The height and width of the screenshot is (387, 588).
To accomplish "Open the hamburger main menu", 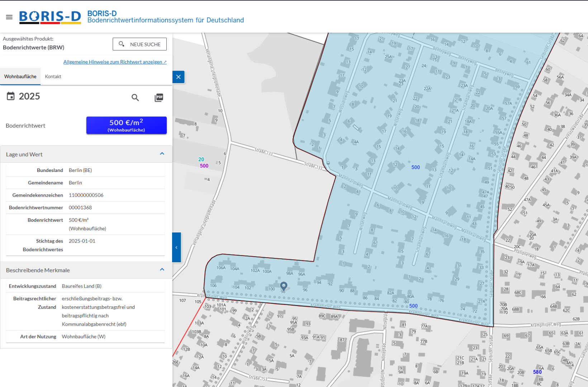I will pyautogui.click(x=9, y=17).
